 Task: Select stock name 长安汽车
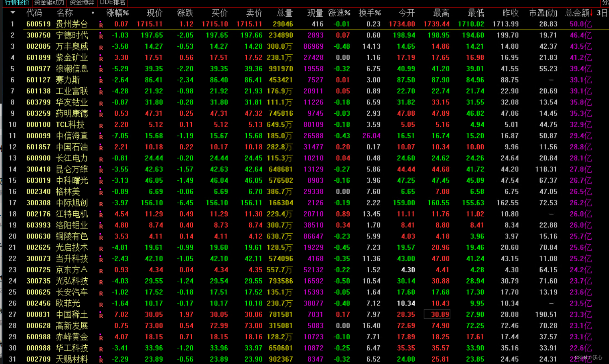tap(72, 292)
